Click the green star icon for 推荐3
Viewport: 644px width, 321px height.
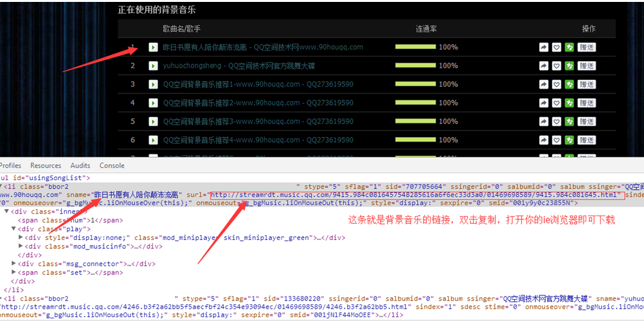click(569, 122)
